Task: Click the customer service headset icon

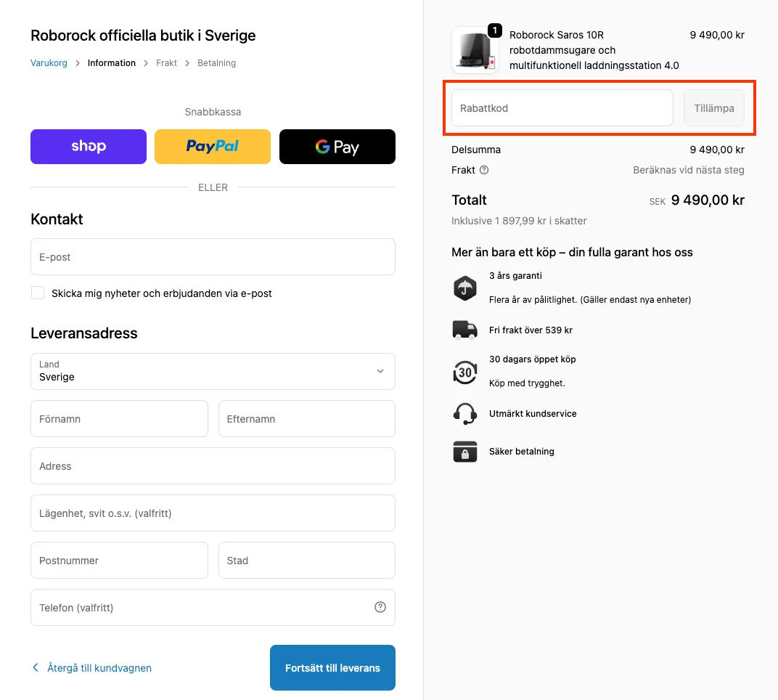Action: 465,414
